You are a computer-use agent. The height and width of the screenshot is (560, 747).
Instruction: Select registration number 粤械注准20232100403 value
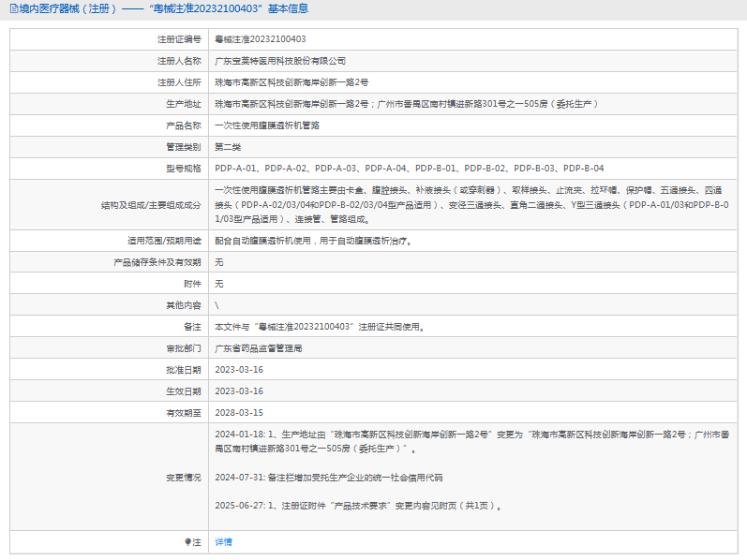coord(261,39)
